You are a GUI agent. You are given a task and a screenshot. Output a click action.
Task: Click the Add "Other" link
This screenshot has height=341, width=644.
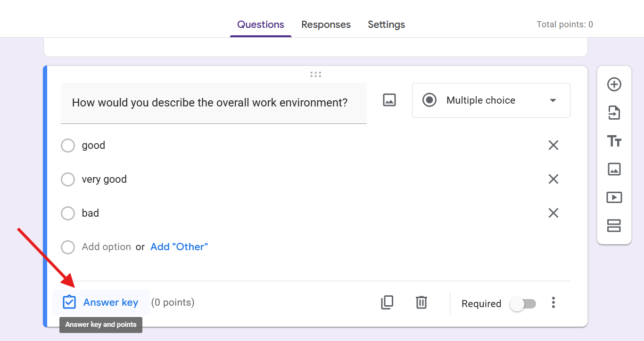[x=179, y=247]
